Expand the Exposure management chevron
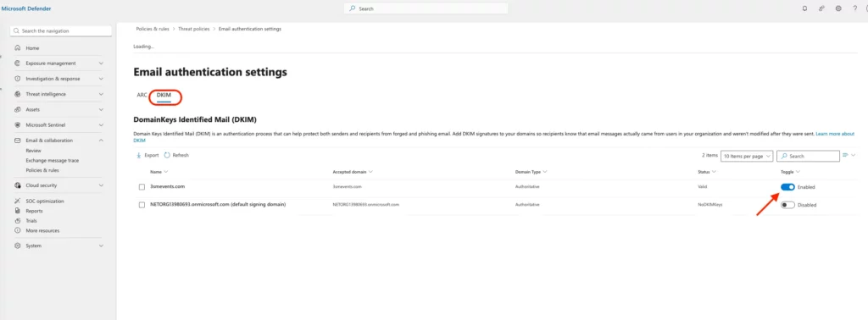This screenshot has width=868, height=320. point(101,63)
